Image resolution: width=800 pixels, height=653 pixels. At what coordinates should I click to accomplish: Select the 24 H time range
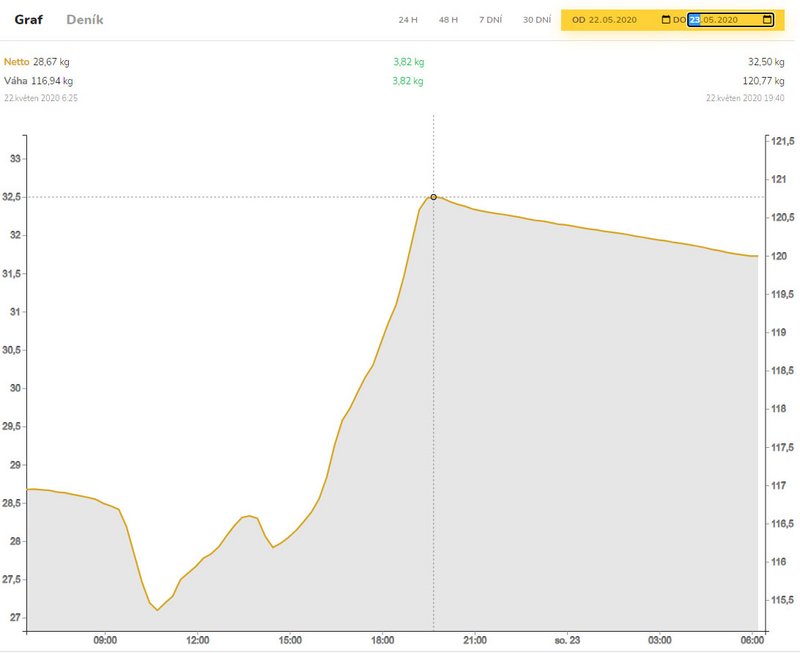coord(408,20)
